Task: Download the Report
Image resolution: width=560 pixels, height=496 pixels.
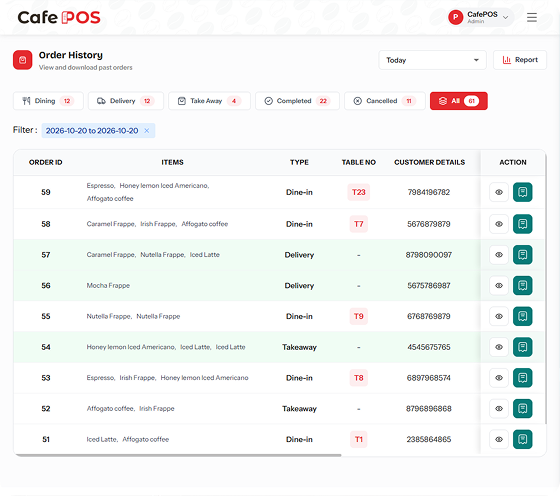Action: pyautogui.click(x=520, y=60)
